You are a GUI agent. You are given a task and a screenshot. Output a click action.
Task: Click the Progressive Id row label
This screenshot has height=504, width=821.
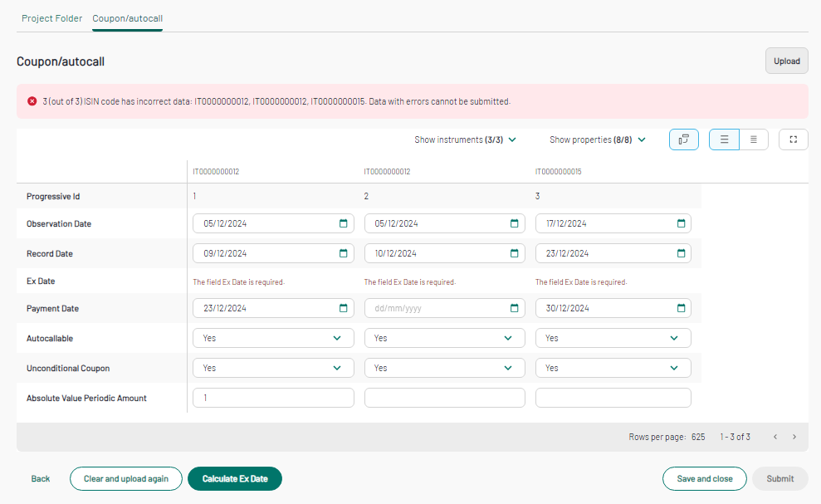point(53,197)
